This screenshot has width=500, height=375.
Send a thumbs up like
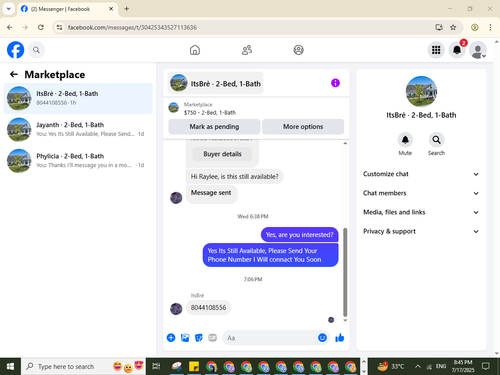point(340,338)
